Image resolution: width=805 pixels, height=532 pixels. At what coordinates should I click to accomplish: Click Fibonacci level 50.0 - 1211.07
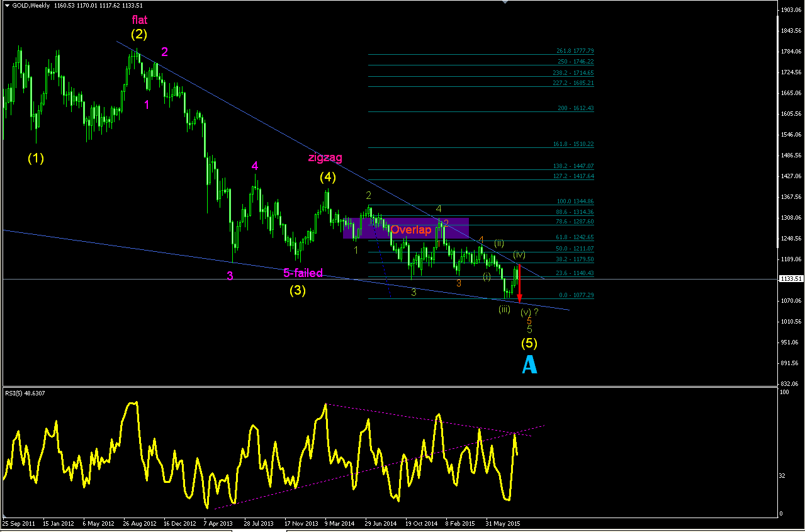[575, 249]
